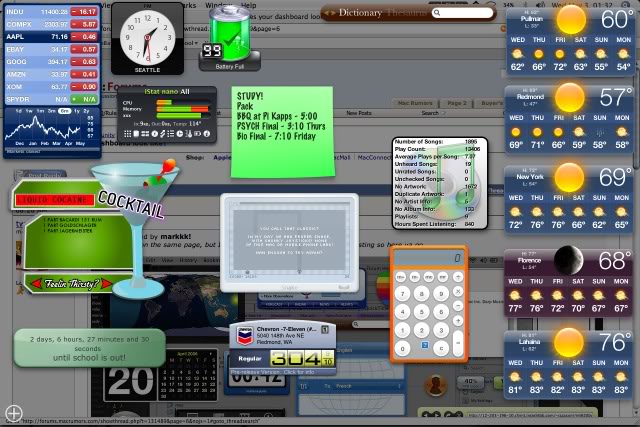Click the school countdown widget
This screenshot has height=427, width=640.
[89, 348]
